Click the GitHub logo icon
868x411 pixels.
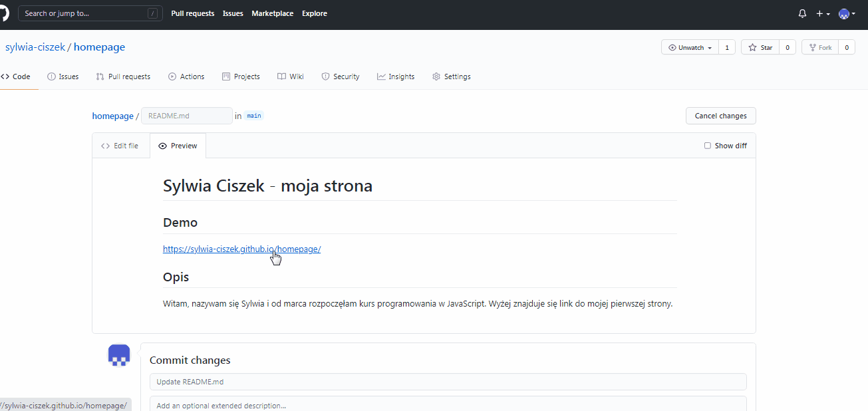point(3,13)
